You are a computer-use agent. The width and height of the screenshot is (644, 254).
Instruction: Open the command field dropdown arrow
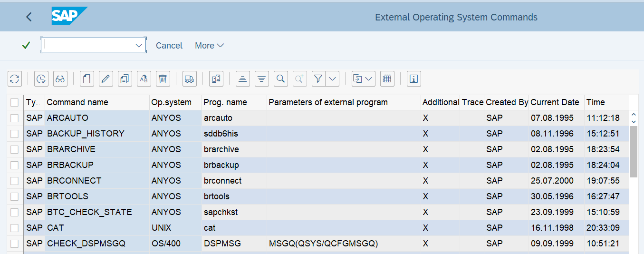click(139, 45)
